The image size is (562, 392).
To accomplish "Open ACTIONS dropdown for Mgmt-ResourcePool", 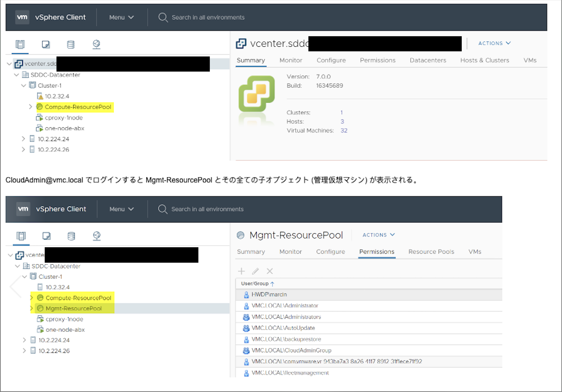I will tap(378, 235).
